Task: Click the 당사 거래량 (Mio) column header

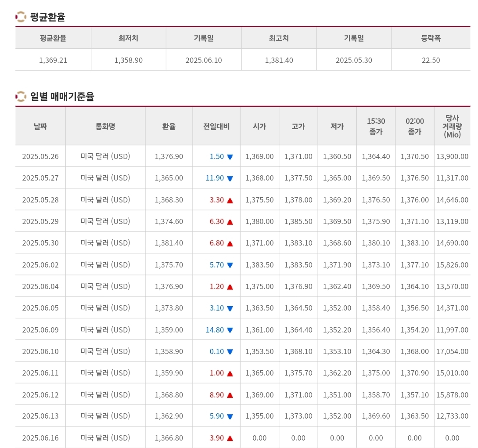Action: point(452,126)
